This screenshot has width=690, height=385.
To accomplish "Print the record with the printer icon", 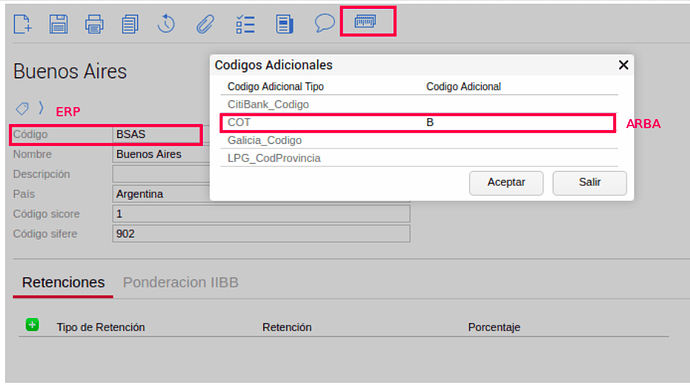I will [x=94, y=24].
